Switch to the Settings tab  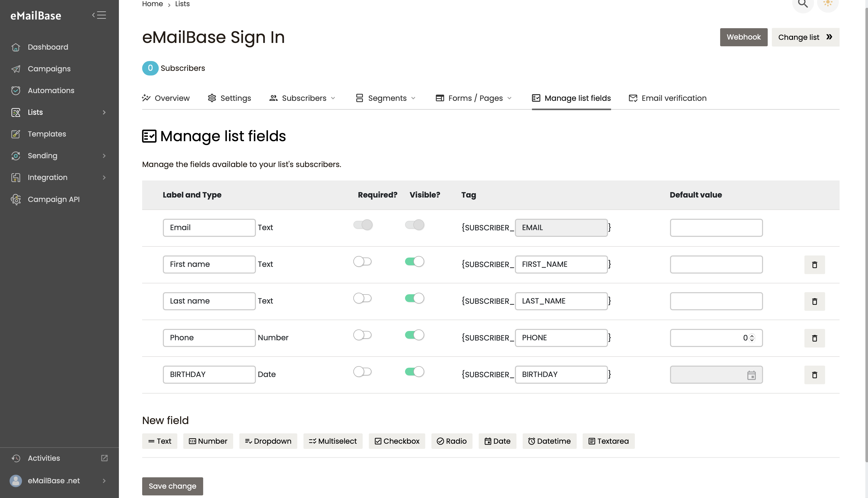(229, 98)
